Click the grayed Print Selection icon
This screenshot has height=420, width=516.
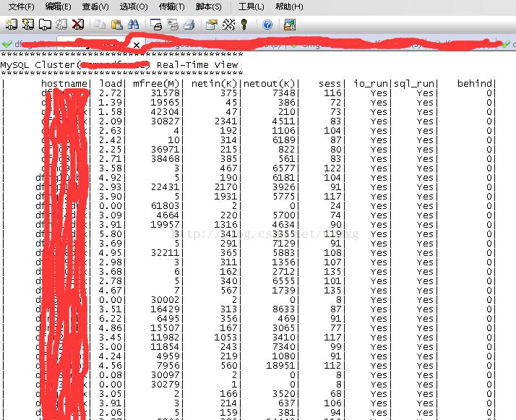173,25
